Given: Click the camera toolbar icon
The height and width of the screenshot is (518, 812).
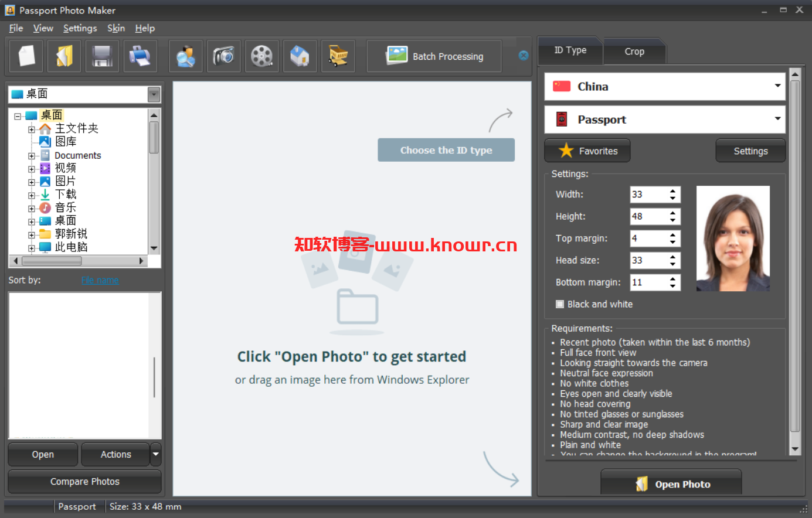Looking at the screenshot, I should click(224, 56).
